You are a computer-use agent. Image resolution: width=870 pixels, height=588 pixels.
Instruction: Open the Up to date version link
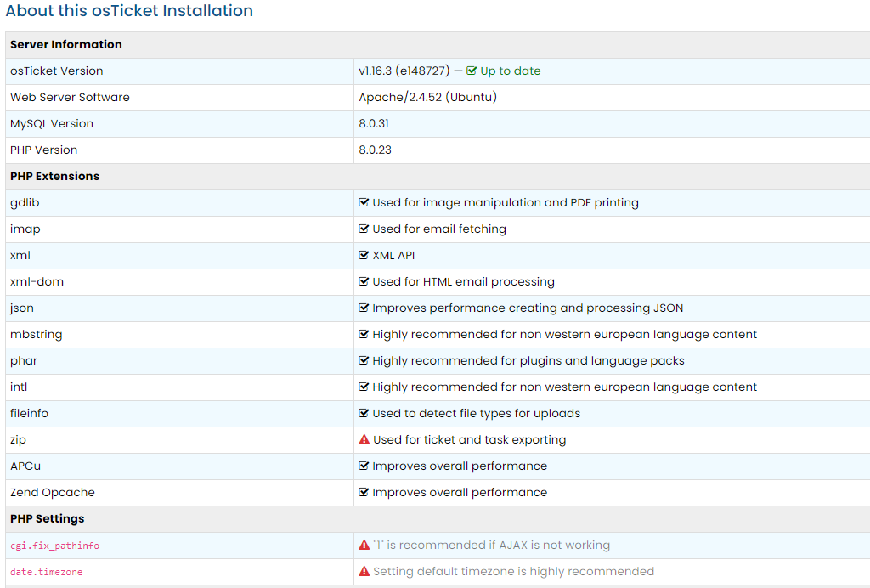click(x=510, y=71)
